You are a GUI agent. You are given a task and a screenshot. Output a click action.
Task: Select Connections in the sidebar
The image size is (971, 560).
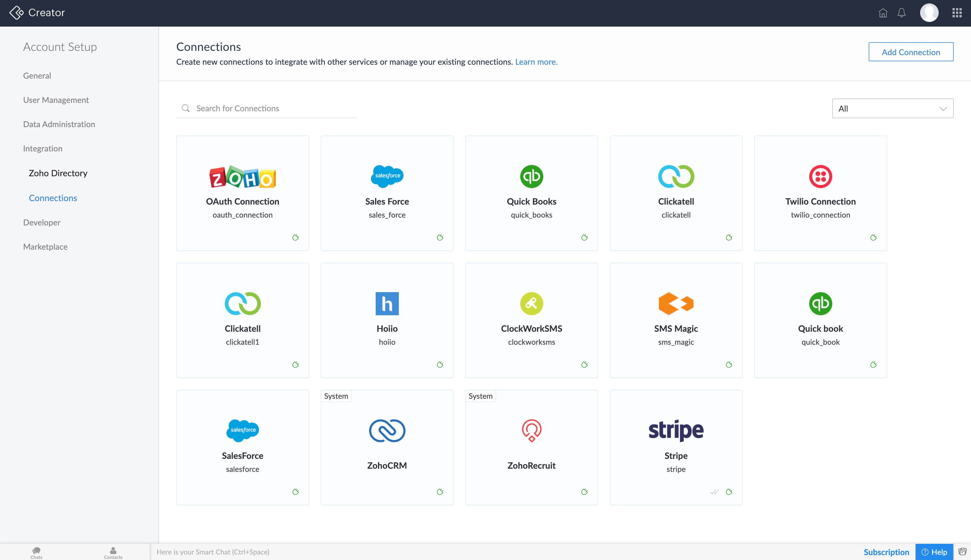click(x=53, y=198)
